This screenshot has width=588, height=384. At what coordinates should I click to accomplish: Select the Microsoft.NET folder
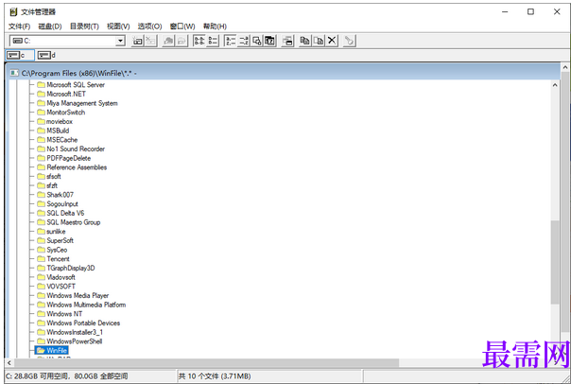(x=66, y=94)
